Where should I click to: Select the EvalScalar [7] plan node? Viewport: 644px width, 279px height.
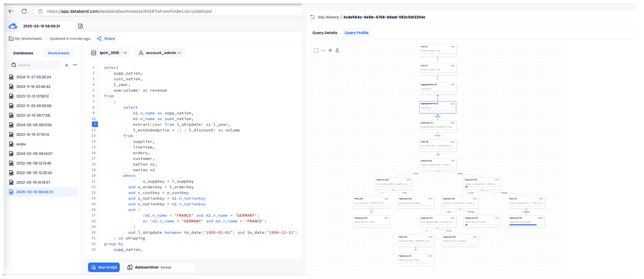[x=438, y=126]
